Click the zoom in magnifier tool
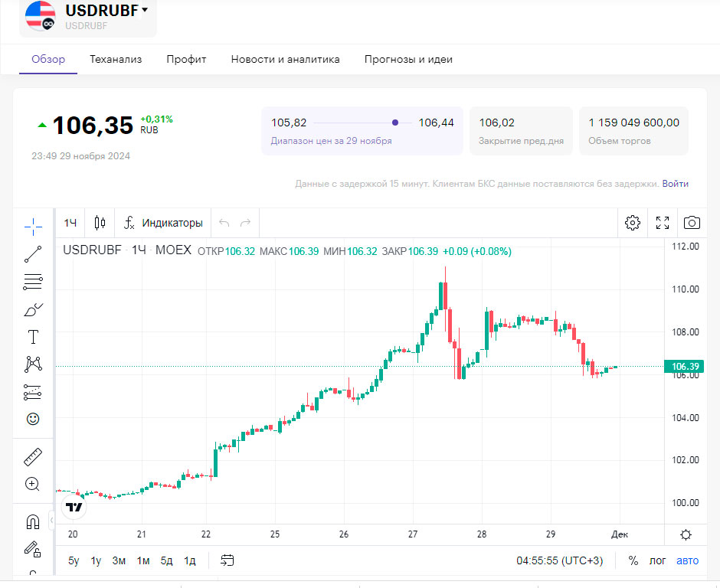This screenshot has height=588, width=720. [x=33, y=484]
